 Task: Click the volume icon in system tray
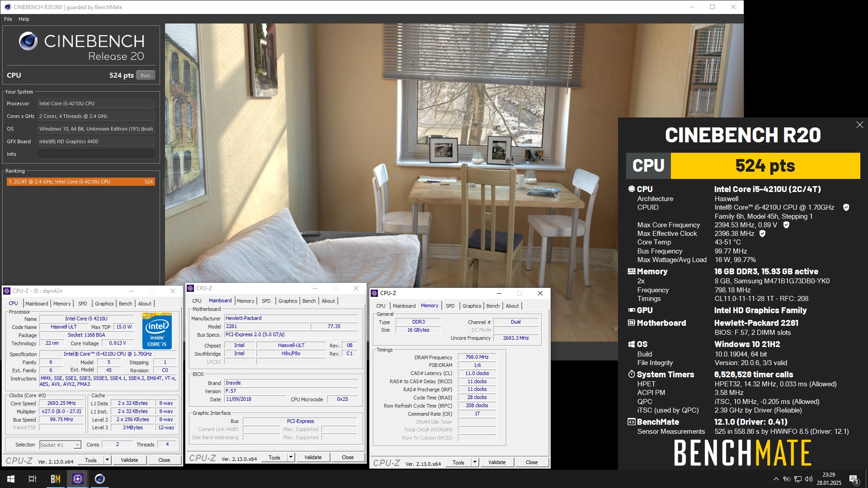809,479
